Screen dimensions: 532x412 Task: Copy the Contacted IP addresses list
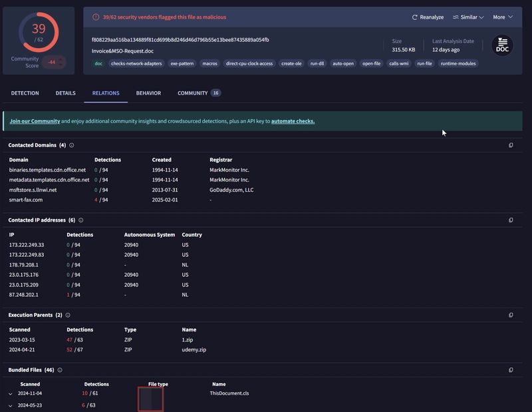pos(511,220)
